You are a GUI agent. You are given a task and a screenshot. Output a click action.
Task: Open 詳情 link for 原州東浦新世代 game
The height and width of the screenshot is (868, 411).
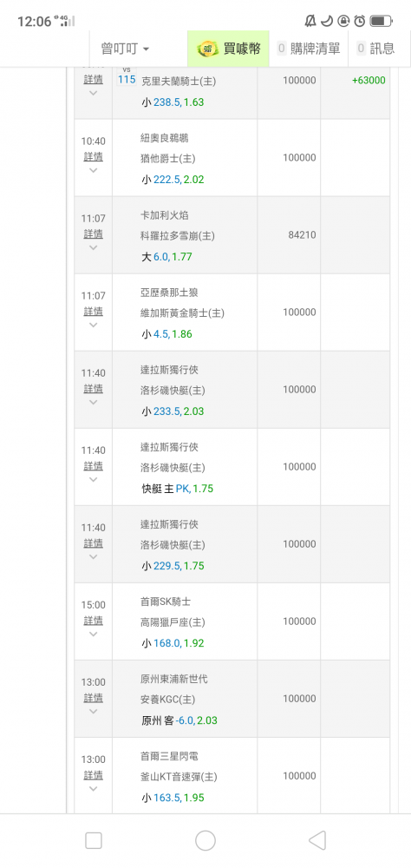tap(93, 698)
